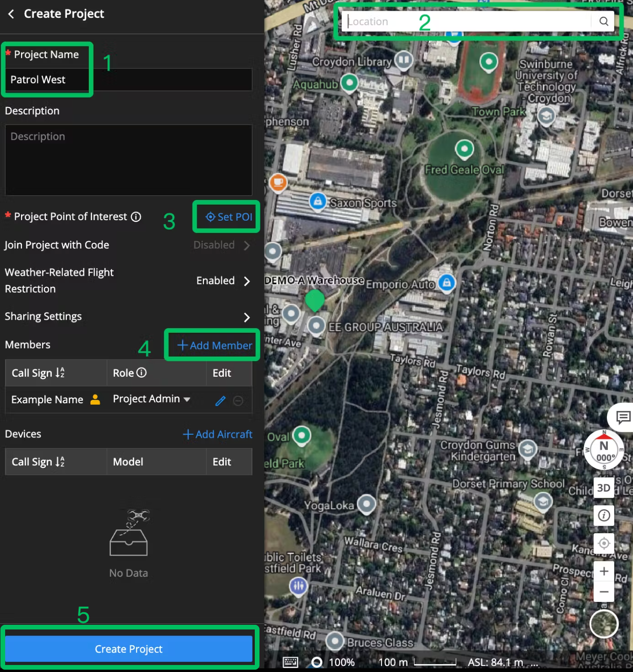Click the compass north indicator
The width and height of the screenshot is (633, 672).
[604, 450]
